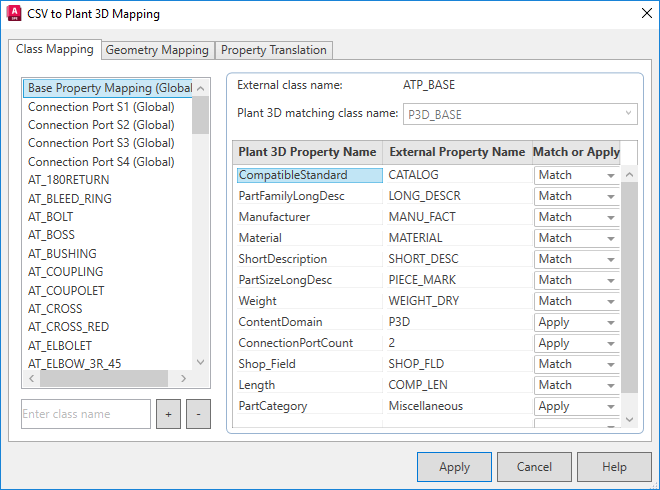The width and height of the screenshot is (660, 490).
Task: Select Base Property Mapping (Global) in class list
Action: coord(109,88)
